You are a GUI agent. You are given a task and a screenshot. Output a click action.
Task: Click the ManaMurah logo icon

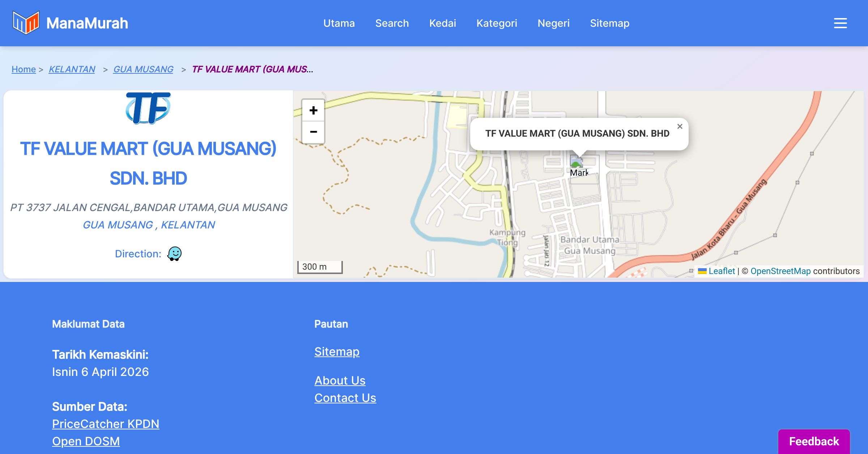click(26, 23)
